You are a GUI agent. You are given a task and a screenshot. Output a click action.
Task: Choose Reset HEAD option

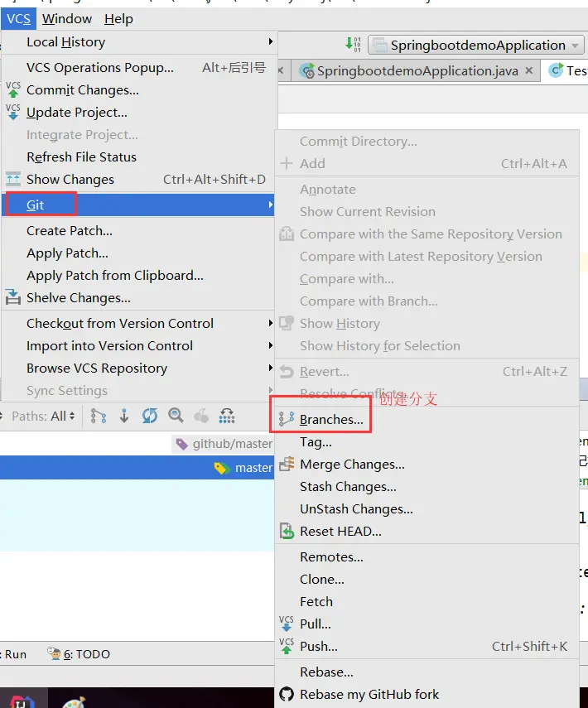pyautogui.click(x=427, y=532)
